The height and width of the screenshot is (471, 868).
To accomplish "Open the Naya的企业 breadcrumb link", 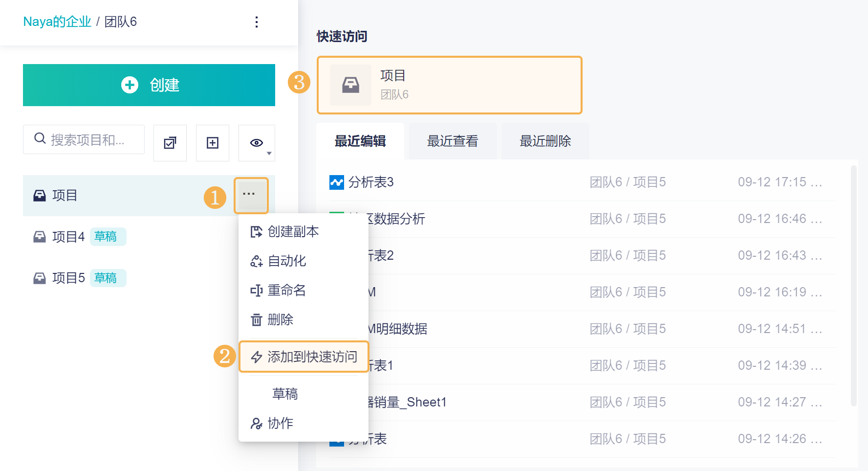I will point(57,22).
